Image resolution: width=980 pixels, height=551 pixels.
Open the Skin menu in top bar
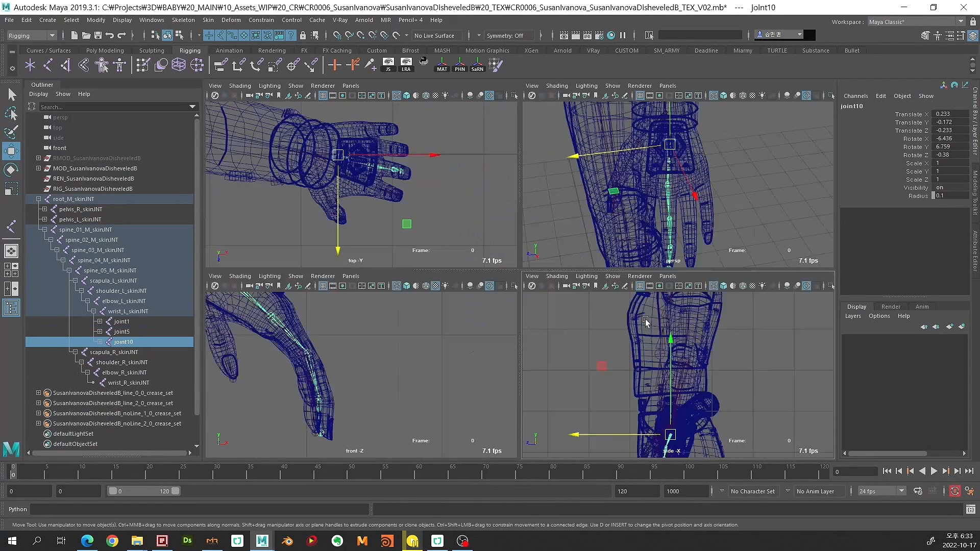click(208, 19)
